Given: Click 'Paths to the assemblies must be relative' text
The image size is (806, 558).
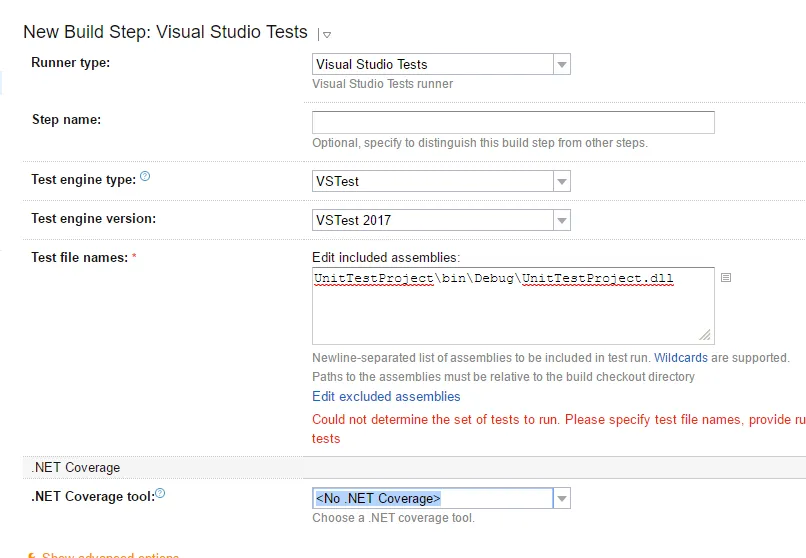Looking at the screenshot, I should (503, 377).
